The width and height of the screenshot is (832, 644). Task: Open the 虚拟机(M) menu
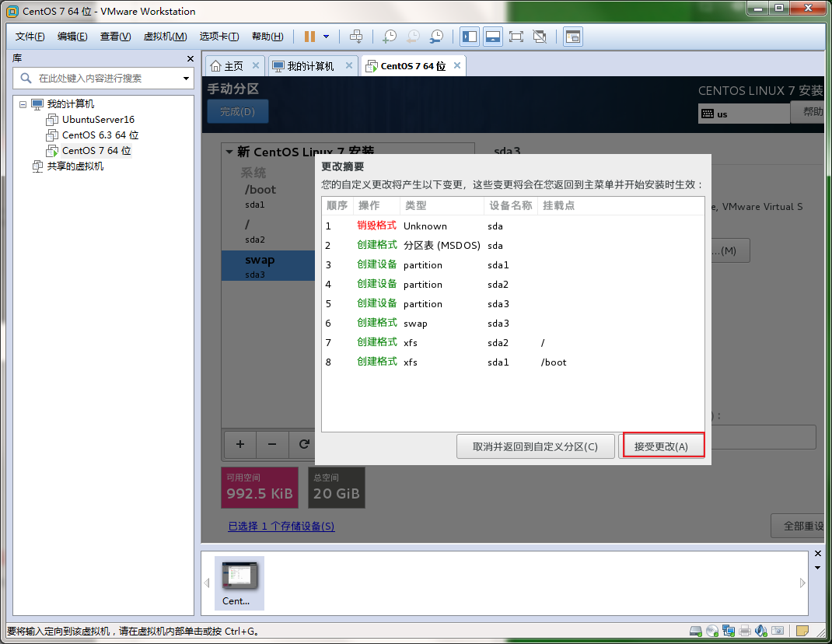[165, 37]
